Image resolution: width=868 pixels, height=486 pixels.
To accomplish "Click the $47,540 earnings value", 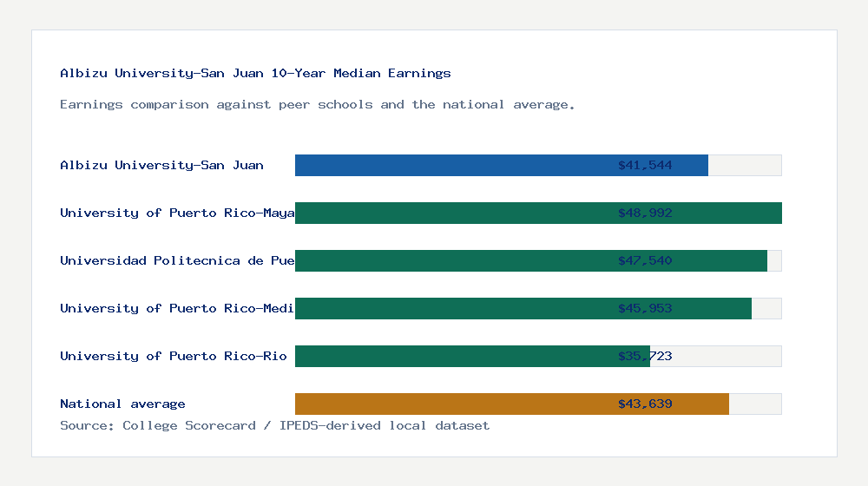I will [645, 260].
